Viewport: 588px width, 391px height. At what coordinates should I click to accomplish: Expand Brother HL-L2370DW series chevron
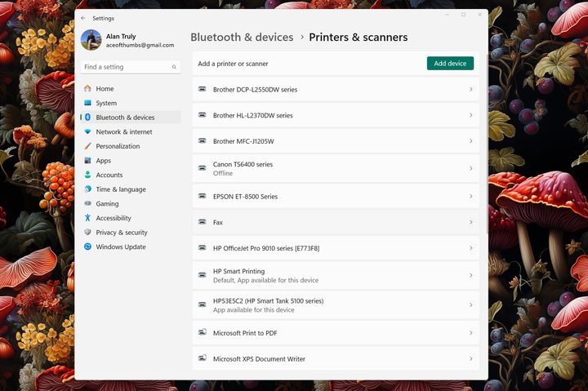(471, 115)
